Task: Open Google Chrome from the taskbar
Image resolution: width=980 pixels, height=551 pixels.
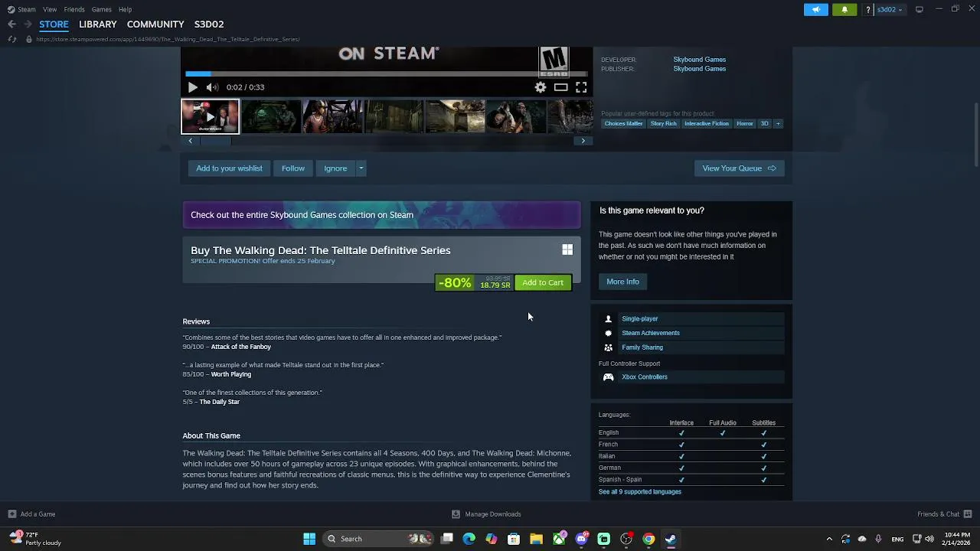Action: point(648,539)
